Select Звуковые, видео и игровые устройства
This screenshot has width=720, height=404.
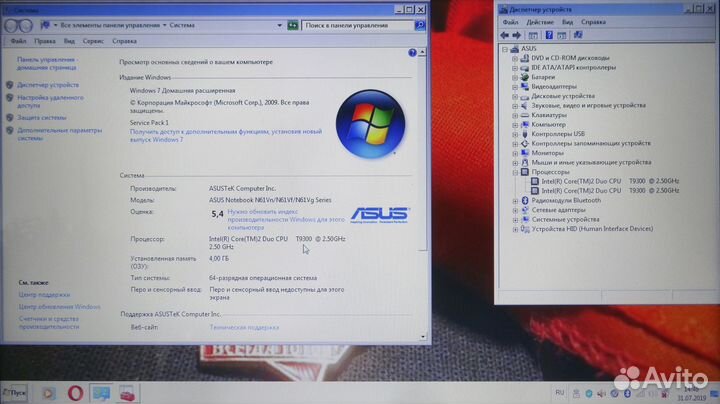pos(588,106)
